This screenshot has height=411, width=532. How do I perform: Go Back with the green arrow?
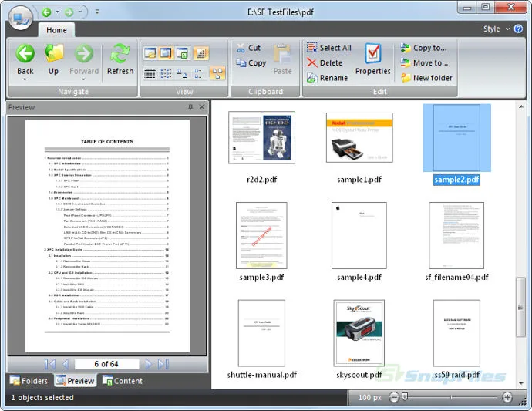point(25,59)
